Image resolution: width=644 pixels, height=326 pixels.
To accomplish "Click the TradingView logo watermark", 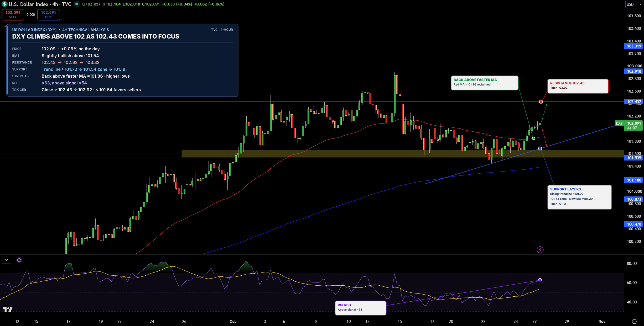I will 7,310.
